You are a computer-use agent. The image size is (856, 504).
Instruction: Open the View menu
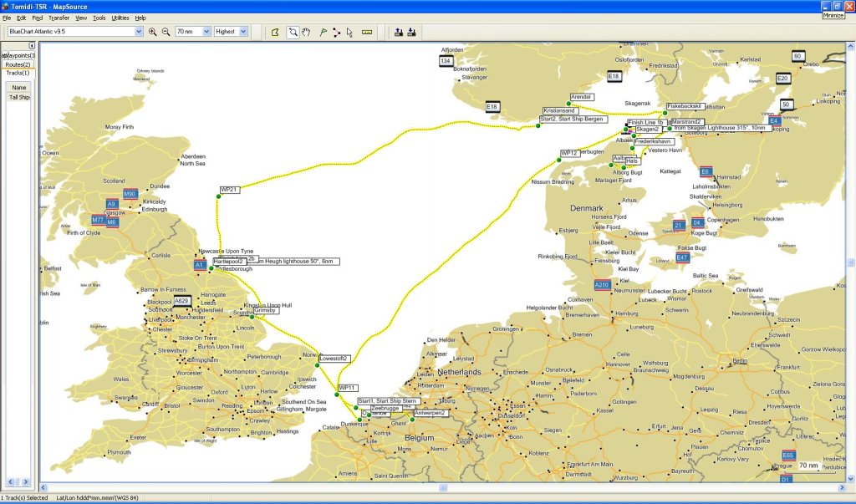coord(81,18)
